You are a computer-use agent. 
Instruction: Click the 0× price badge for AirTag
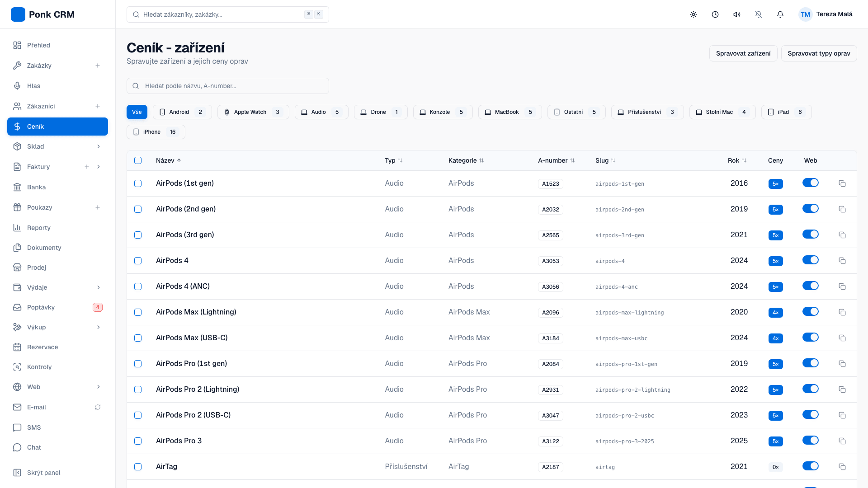click(x=776, y=467)
